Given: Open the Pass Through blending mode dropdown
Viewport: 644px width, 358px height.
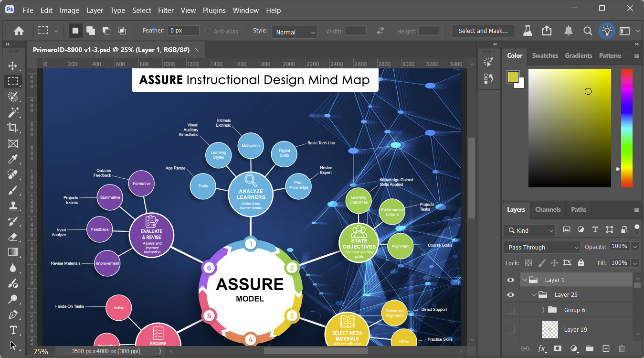Looking at the screenshot, I should (x=542, y=247).
